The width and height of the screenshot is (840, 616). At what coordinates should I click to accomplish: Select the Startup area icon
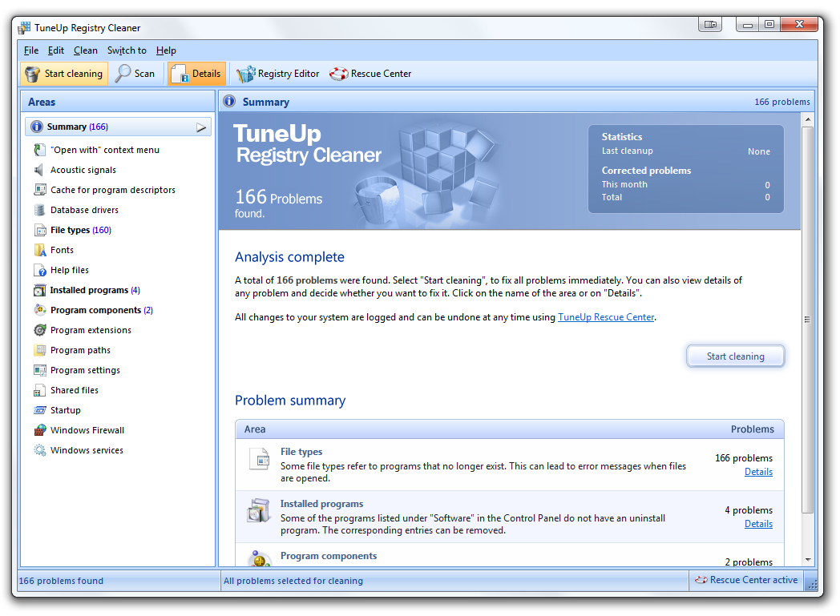click(x=40, y=410)
